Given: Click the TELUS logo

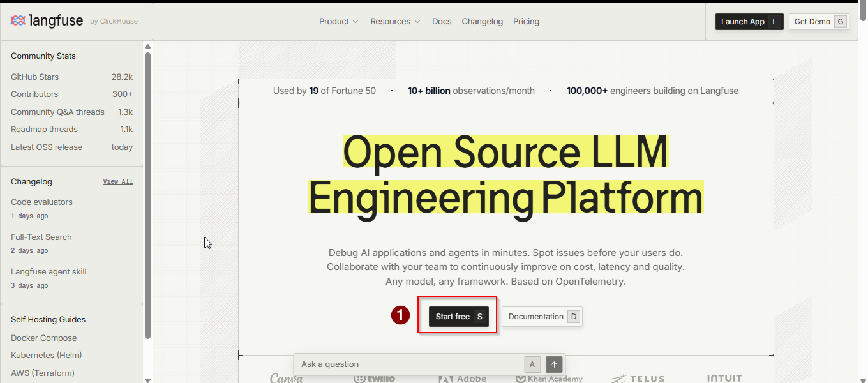Looking at the screenshot, I should click(638, 379).
